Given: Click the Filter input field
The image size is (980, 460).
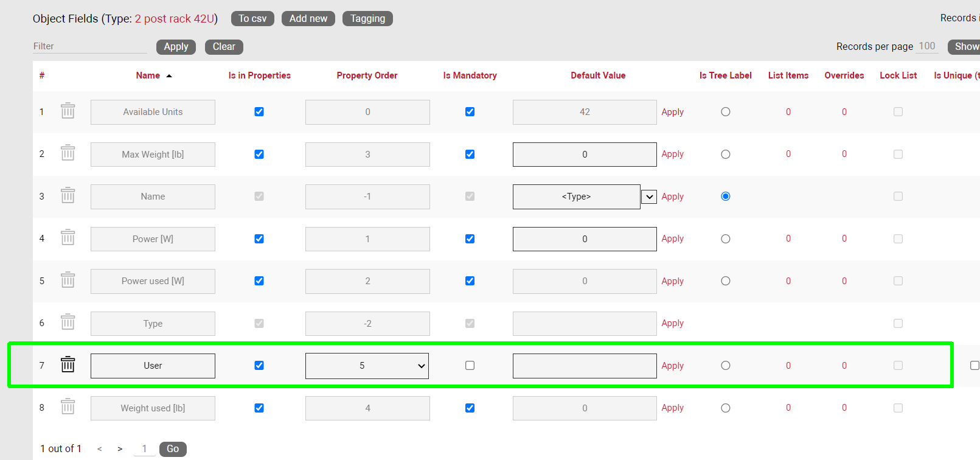Looking at the screenshot, I should coord(89,46).
